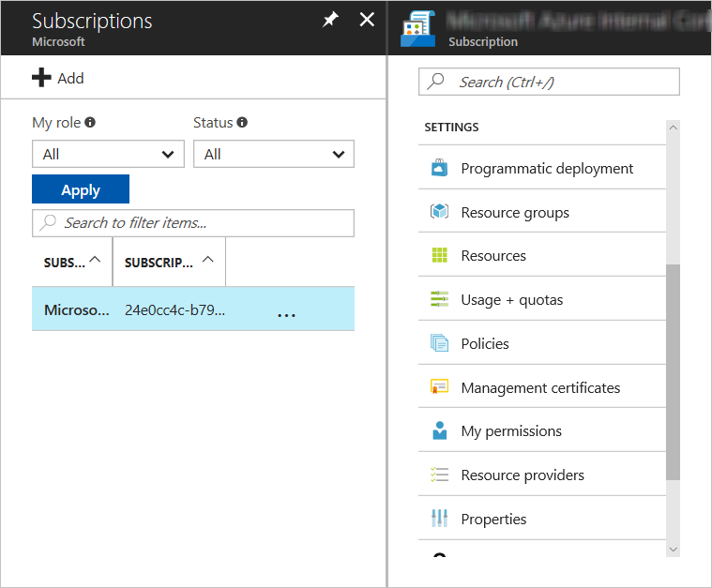Click the Resources grid icon
The height and width of the screenshot is (588, 712).
pyautogui.click(x=439, y=255)
